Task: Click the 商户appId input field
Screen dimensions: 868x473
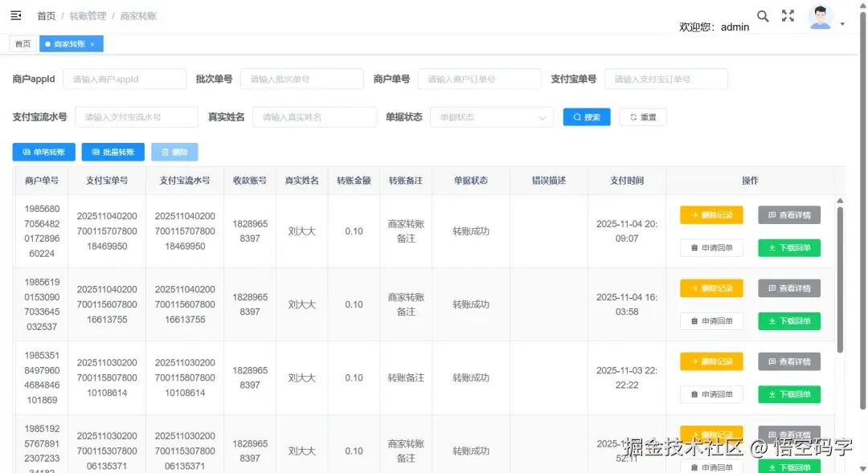Action: 125,79
